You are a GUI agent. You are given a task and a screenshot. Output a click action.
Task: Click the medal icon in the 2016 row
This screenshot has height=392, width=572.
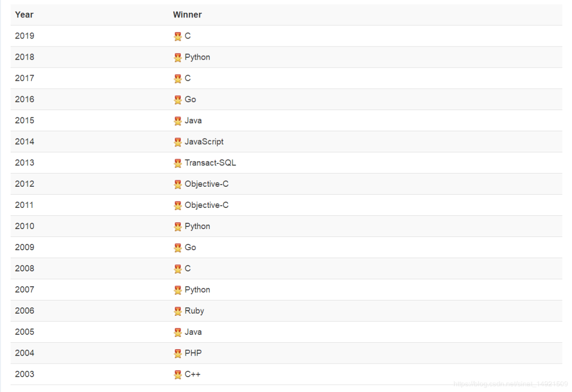pyautogui.click(x=177, y=99)
